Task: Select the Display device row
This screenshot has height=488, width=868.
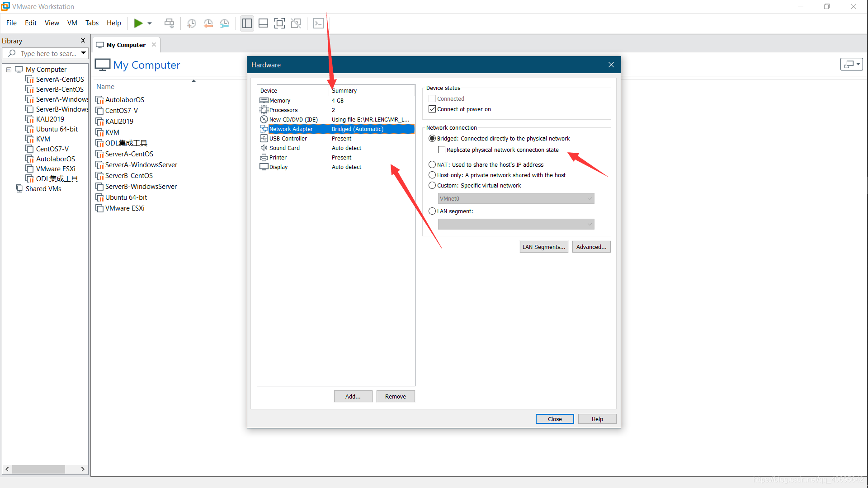Action: pyautogui.click(x=335, y=167)
